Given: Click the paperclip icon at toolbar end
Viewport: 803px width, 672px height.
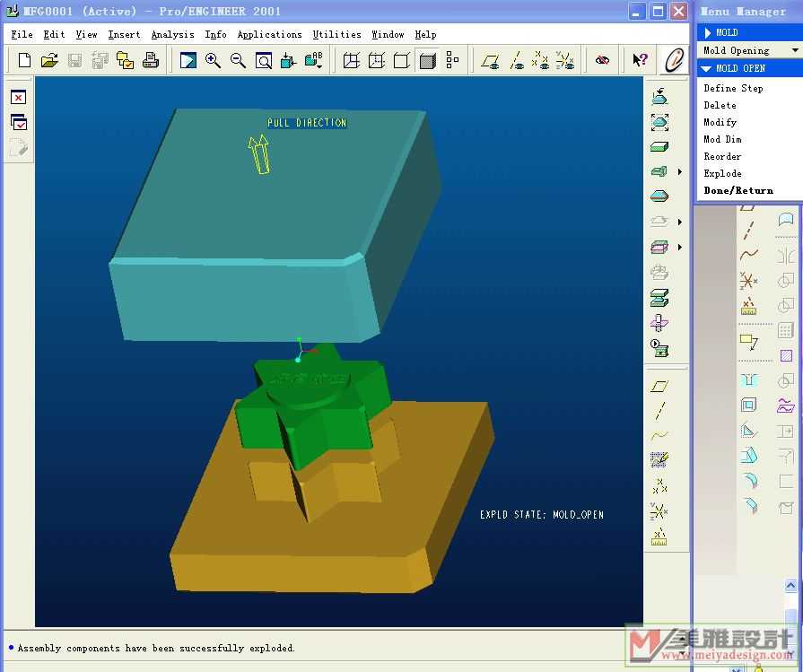Looking at the screenshot, I should [675, 60].
